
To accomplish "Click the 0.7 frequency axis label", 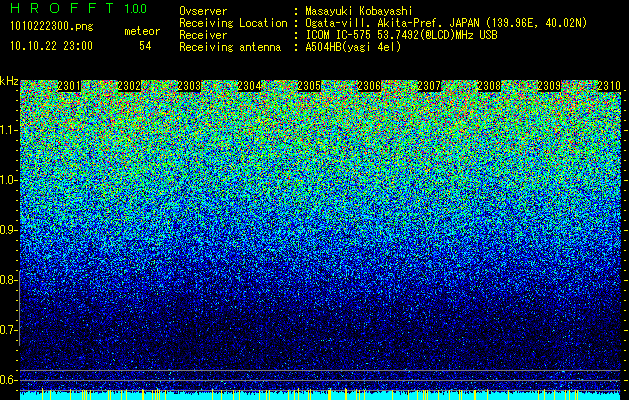I will click(9, 330).
